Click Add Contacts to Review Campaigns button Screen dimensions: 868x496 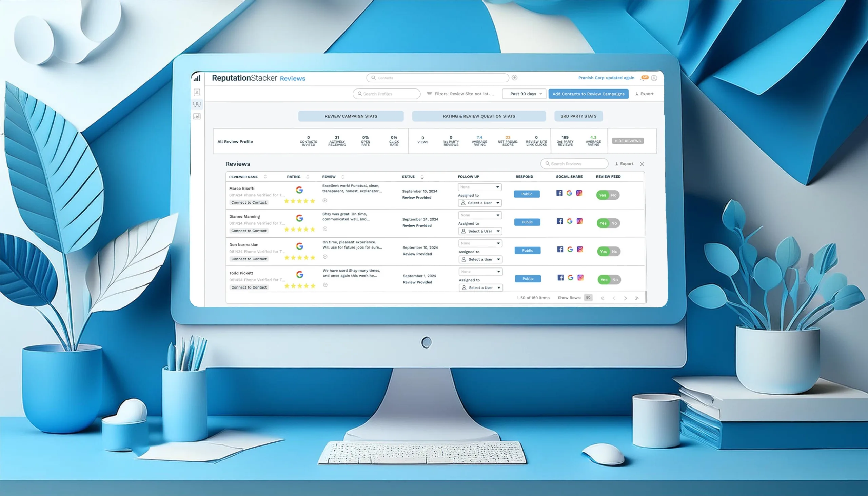point(588,94)
